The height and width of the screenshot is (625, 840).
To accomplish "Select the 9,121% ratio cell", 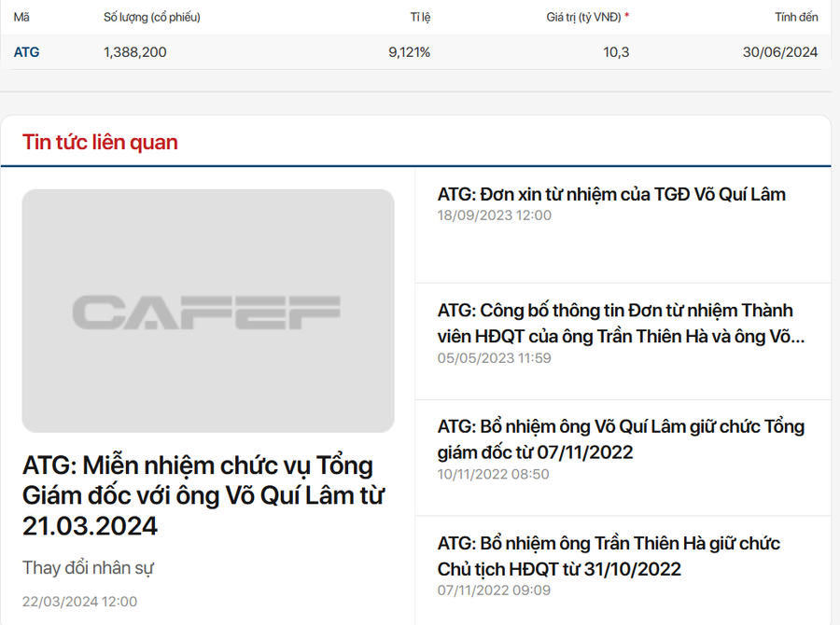I will point(410,52).
